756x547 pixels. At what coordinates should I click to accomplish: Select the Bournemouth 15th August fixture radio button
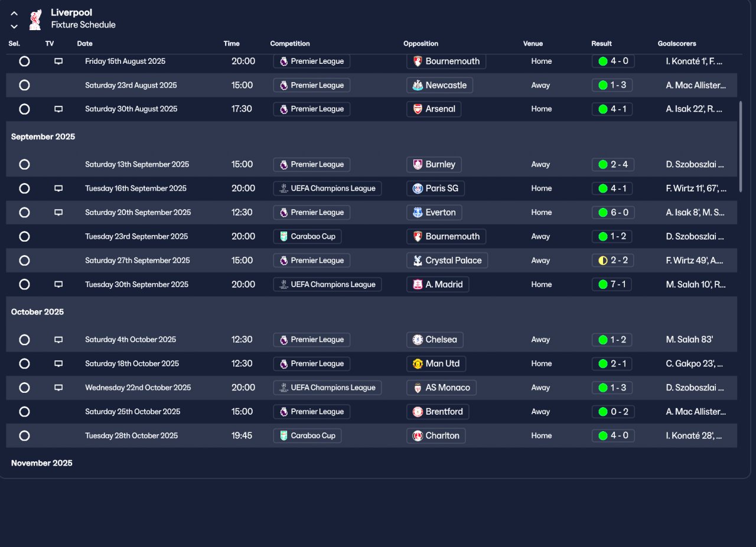click(24, 61)
